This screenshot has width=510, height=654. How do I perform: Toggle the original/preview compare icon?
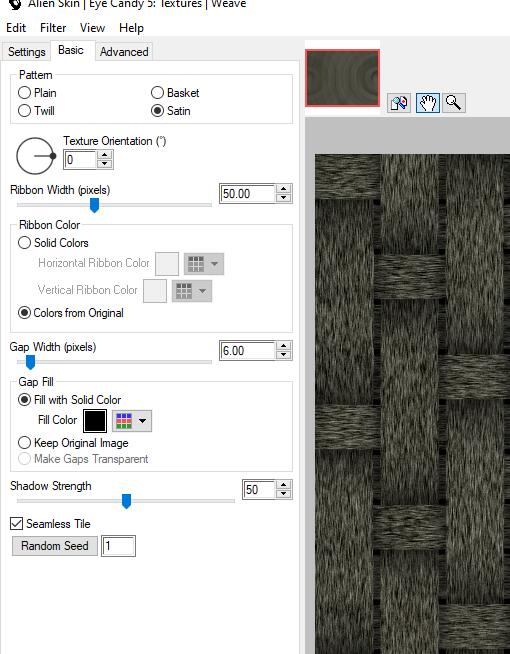click(x=399, y=103)
